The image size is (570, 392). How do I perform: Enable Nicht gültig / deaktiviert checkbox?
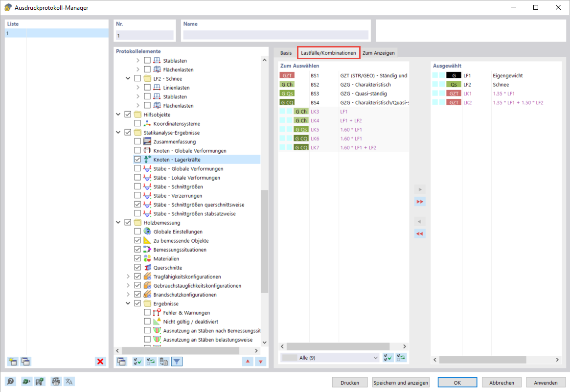click(x=147, y=322)
